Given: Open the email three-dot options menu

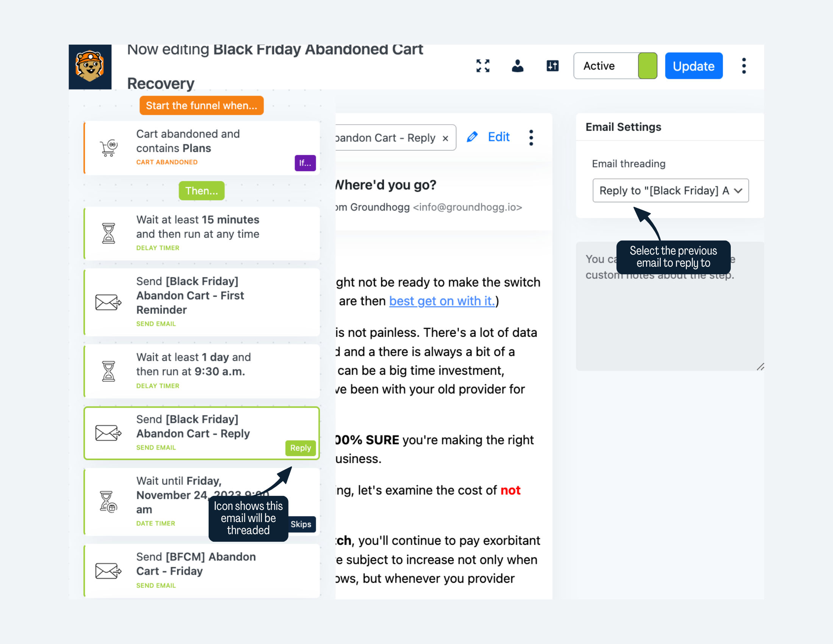Looking at the screenshot, I should pyautogui.click(x=531, y=138).
